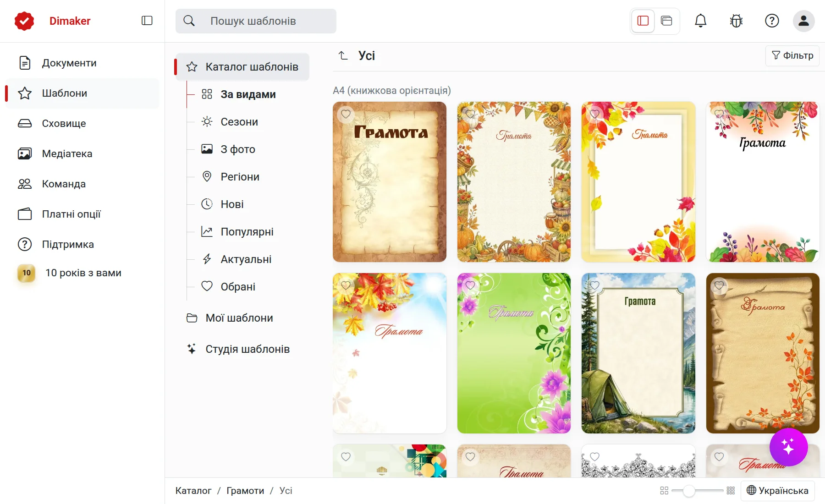Image resolution: width=825 pixels, height=504 pixels.
Task: Open Документи in main sidebar
Action: pyautogui.click(x=82, y=63)
